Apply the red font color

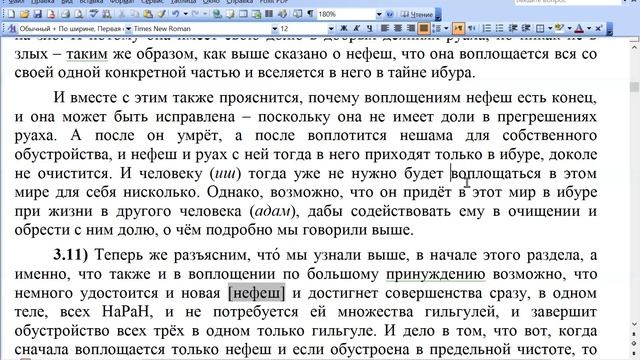tap(579, 28)
